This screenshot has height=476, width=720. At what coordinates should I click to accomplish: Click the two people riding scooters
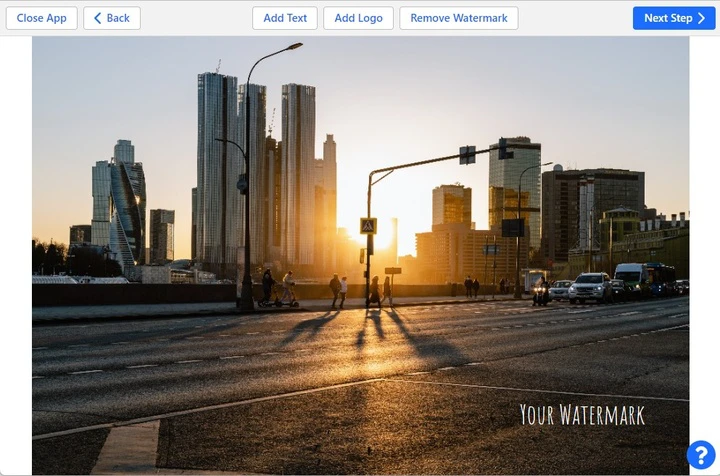point(278,289)
